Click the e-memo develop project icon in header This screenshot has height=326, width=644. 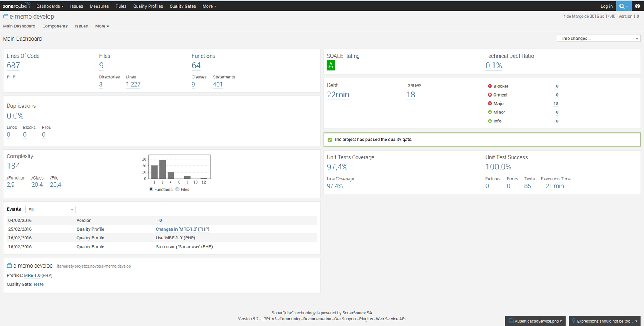coord(6,16)
